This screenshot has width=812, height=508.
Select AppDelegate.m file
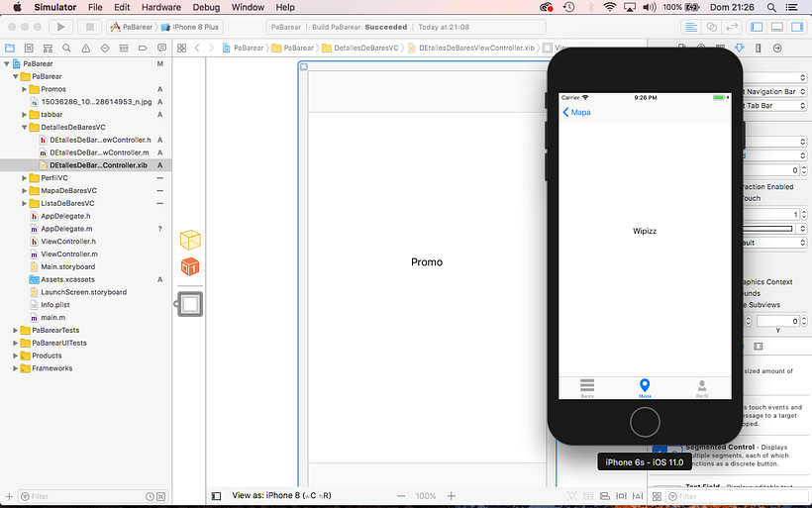(x=66, y=229)
